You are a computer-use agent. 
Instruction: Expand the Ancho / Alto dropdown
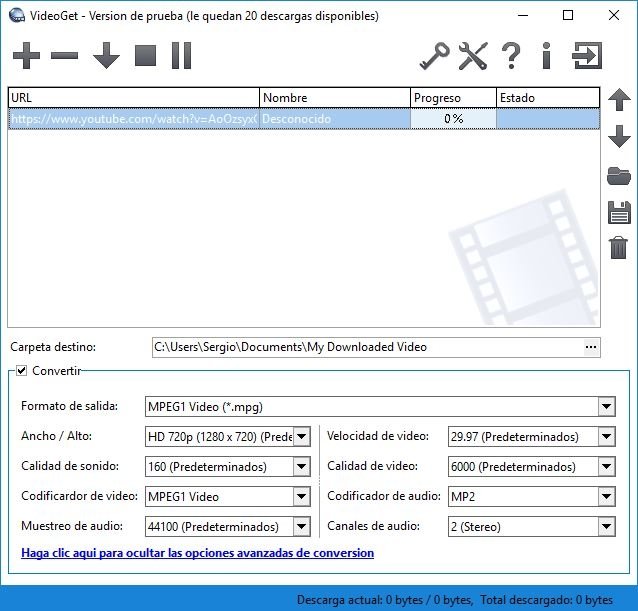[302, 436]
